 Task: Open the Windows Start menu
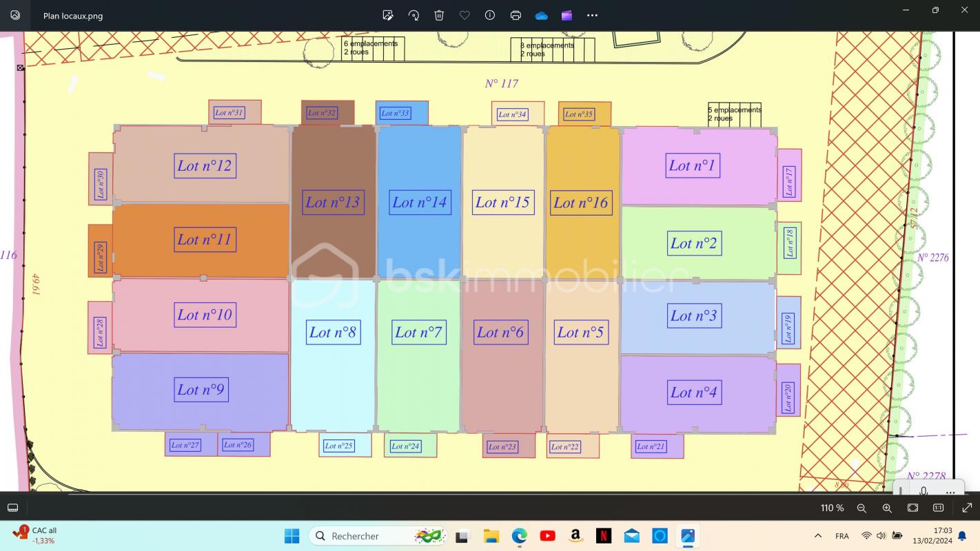click(292, 536)
